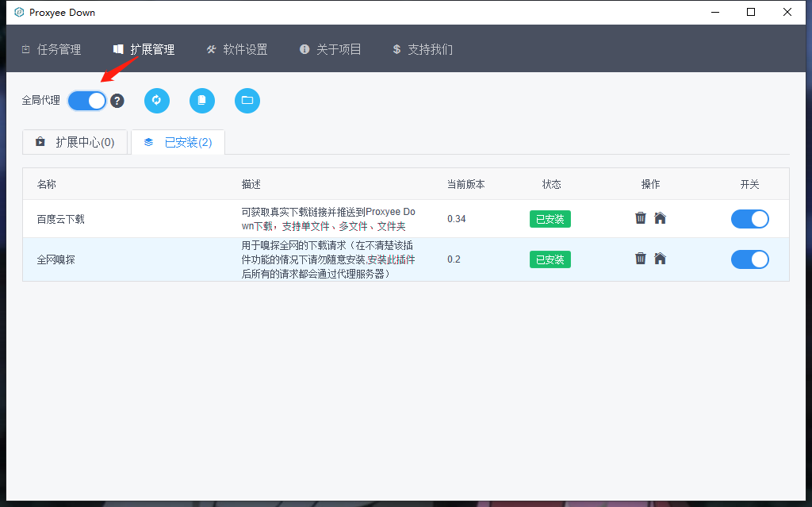Open the 百度云下载 extension homepage icon
The image size is (812, 507).
(x=660, y=217)
